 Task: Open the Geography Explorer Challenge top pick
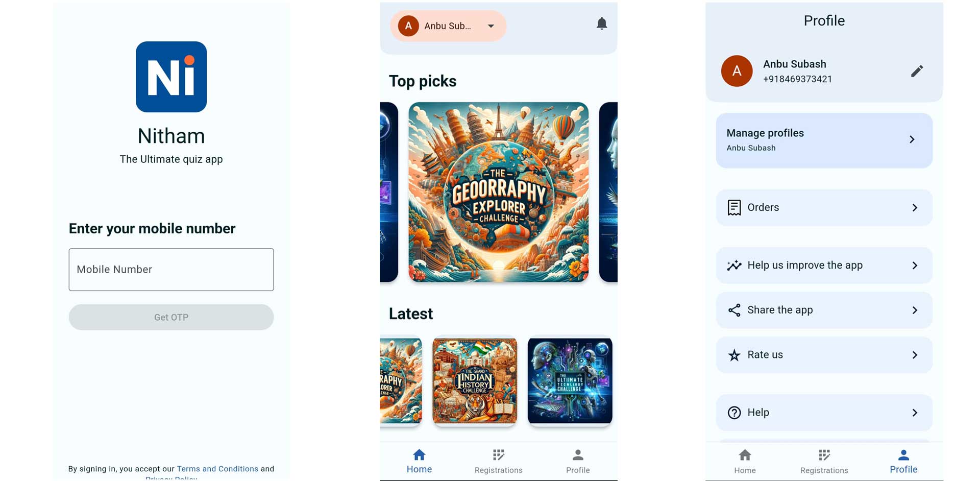coord(498,192)
